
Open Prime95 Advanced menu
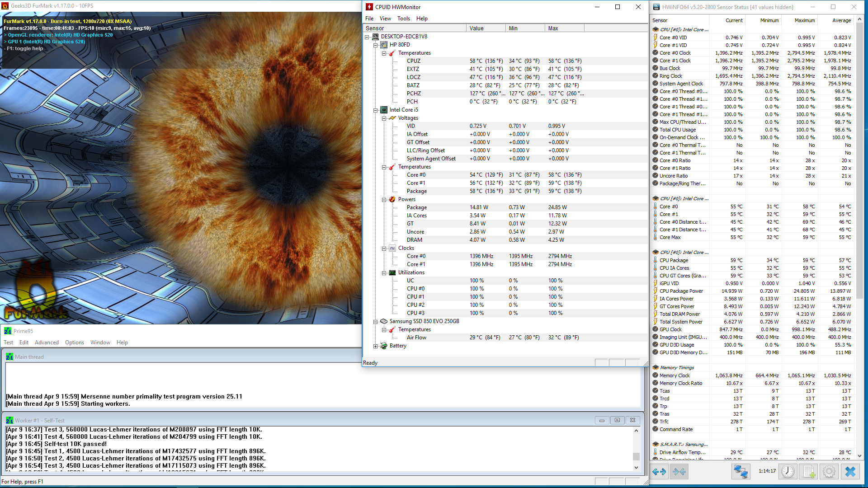47,343
